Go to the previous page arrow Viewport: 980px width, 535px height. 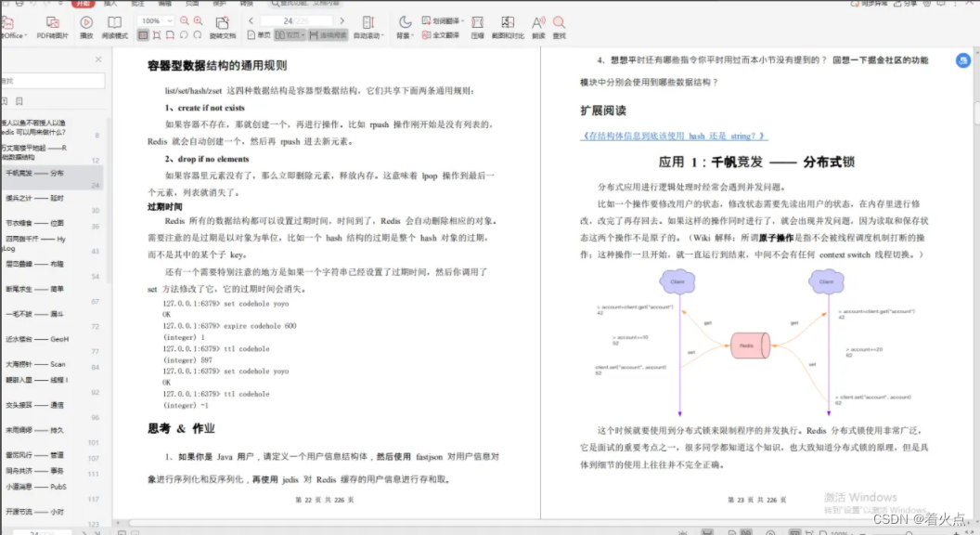251,20
